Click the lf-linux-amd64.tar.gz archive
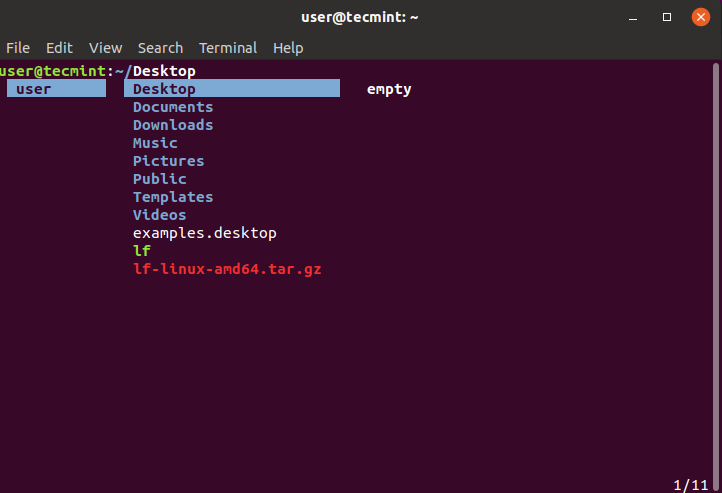Viewport: 722px width, 493px height. (227, 269)
